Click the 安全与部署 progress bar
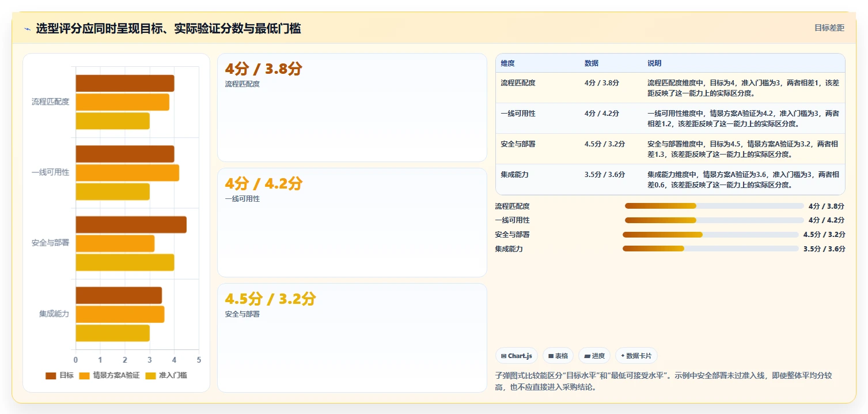This screenshot has height=414, width=868. click(711, 235)
